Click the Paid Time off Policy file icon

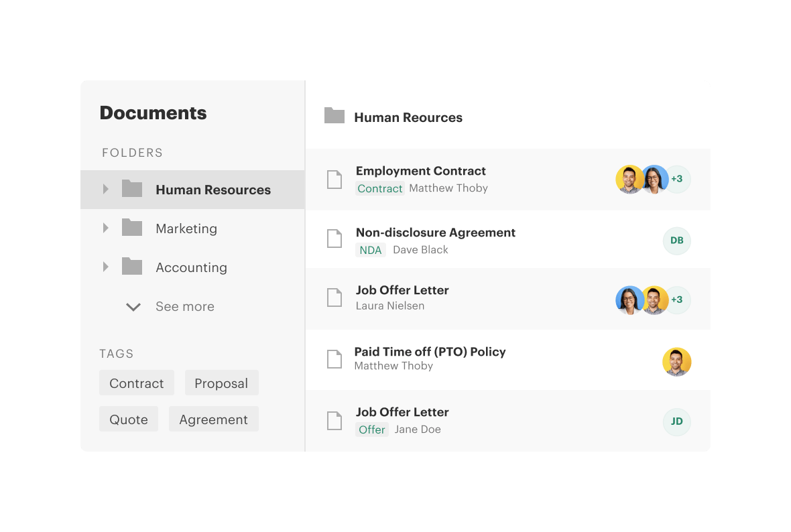coord(334,358)
